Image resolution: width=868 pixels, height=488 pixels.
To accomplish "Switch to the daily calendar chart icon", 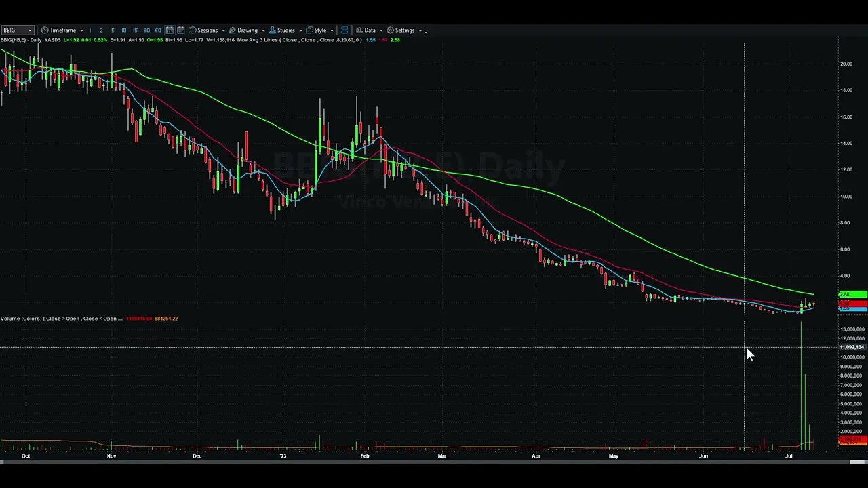I will [x=170, y=30].
